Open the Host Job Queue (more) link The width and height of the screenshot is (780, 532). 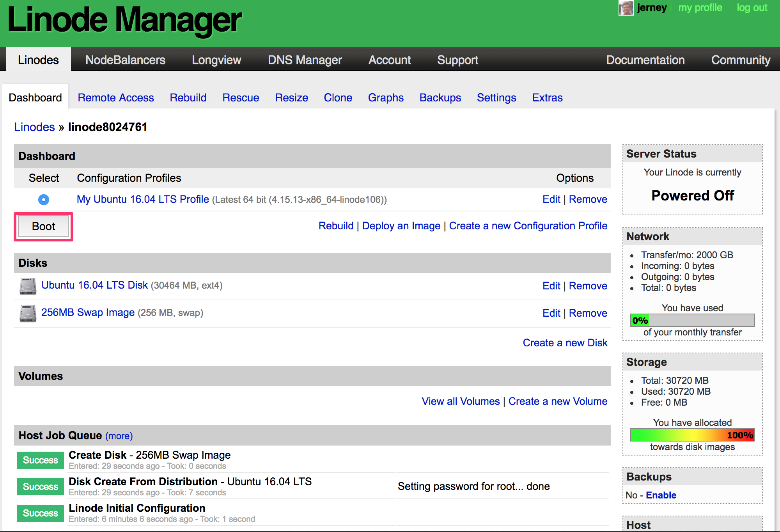click(119, 436)
